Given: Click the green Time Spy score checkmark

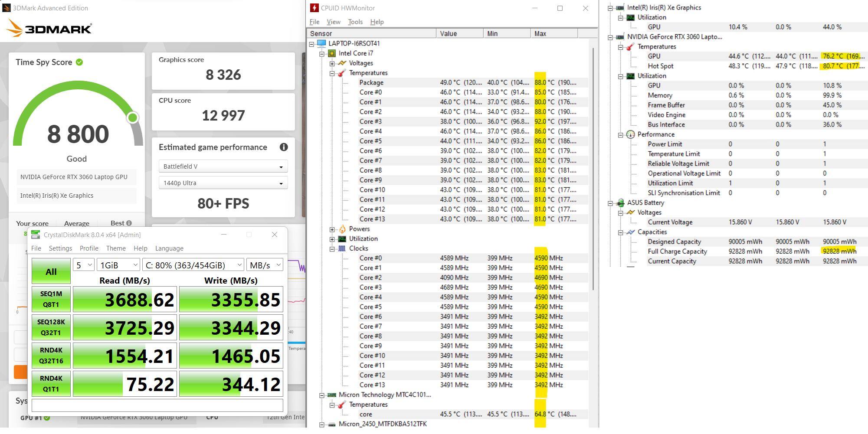Looking at the screenshot, I should point(79,62).
